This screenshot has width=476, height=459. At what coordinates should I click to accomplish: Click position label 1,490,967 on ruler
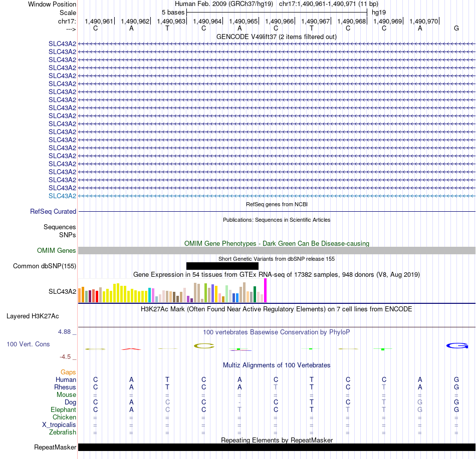[x=315, y=21]
